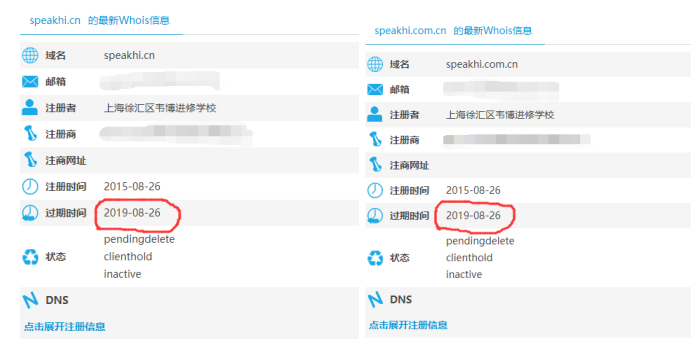Click the 注商网址 label in speakhi.cn panel
The image size is (691, 360).
click(x=66, y=160)
